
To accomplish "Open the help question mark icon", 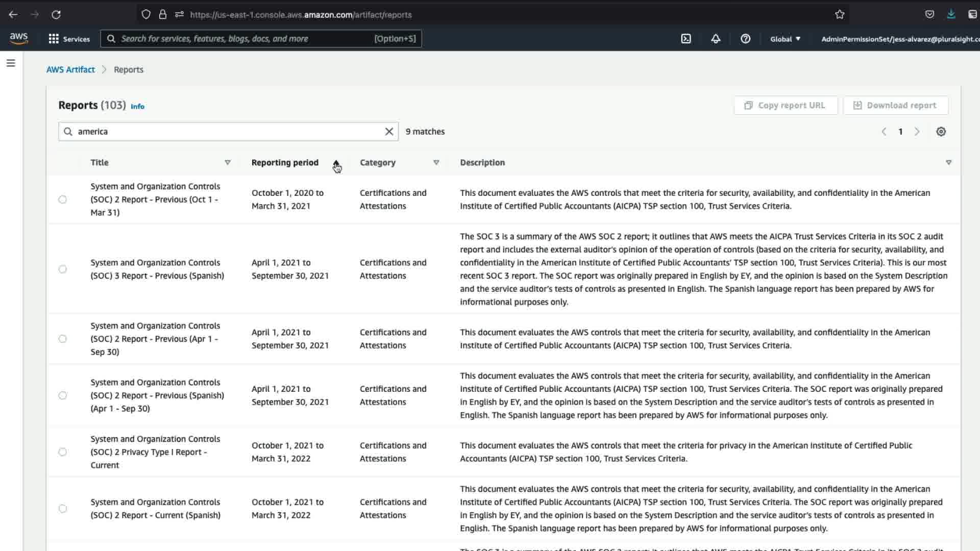I will (x=745, y=39).
